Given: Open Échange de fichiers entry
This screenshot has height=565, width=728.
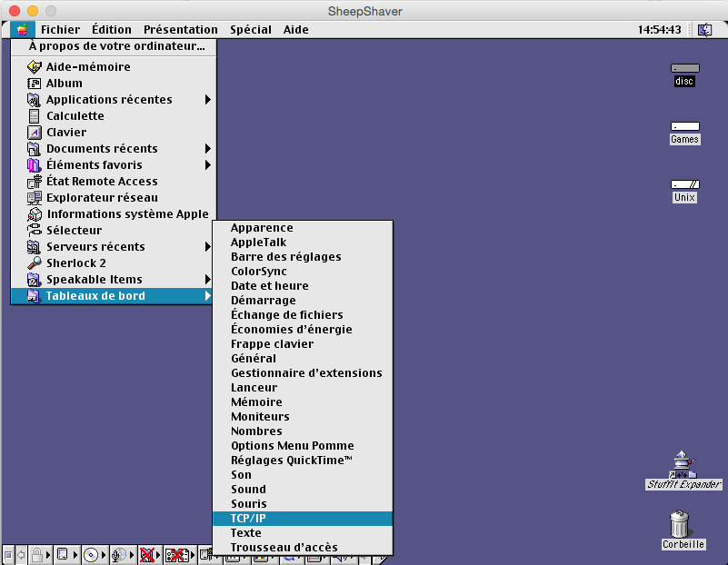Looking at the screenshot, I should point(303,315).
